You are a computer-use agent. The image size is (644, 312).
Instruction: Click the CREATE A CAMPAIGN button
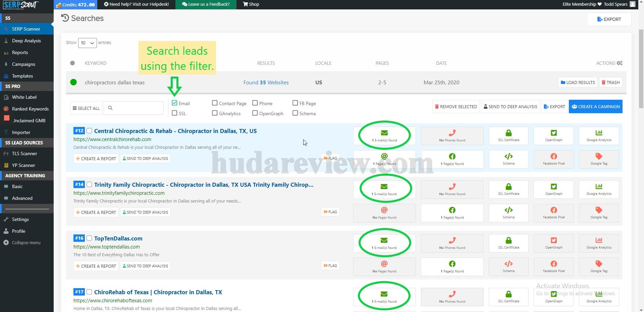[x=595, y=106]
